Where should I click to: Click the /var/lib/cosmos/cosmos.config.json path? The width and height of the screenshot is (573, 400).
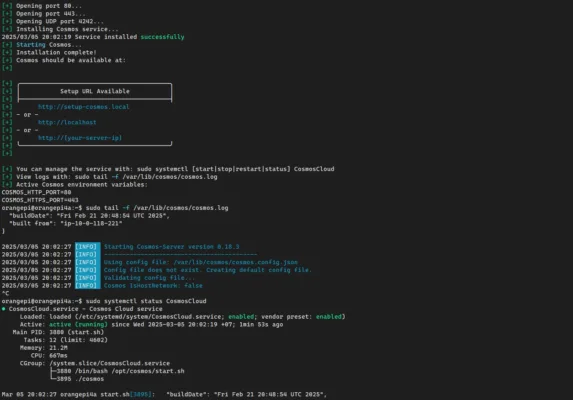235,262
